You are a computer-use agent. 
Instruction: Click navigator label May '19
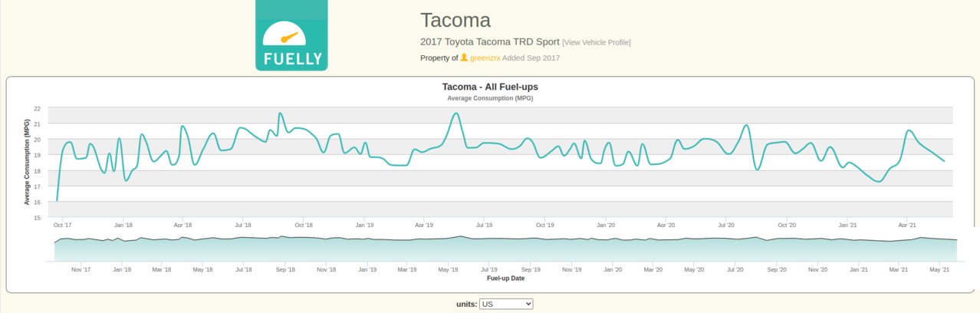click(449, 270)
